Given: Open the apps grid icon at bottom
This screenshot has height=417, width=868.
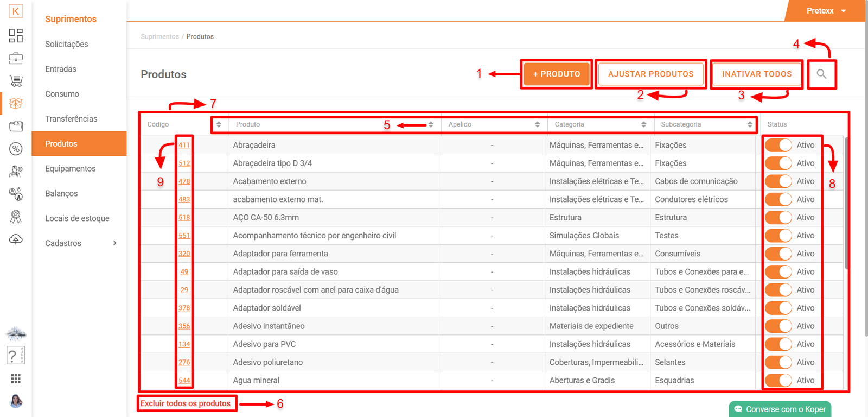Looking at the screenshot, I should point(16,378).
